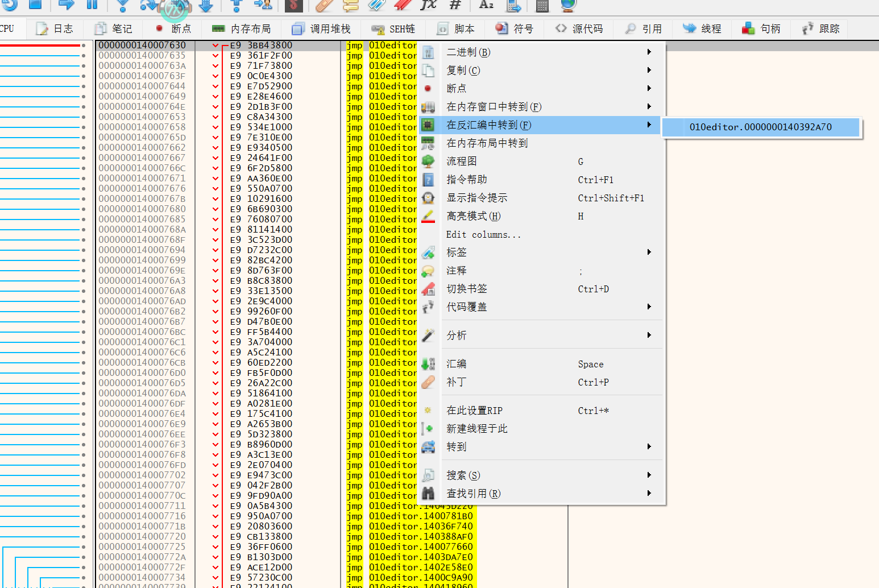Click the penguin icon beside 显示指令提示
The image size is (879, 588).
428,198
